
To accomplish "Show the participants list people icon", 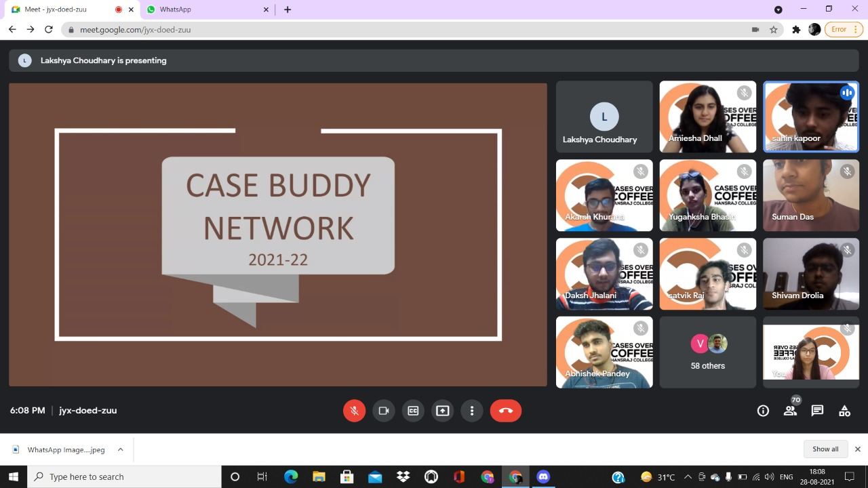I will (x=790, y=411).
